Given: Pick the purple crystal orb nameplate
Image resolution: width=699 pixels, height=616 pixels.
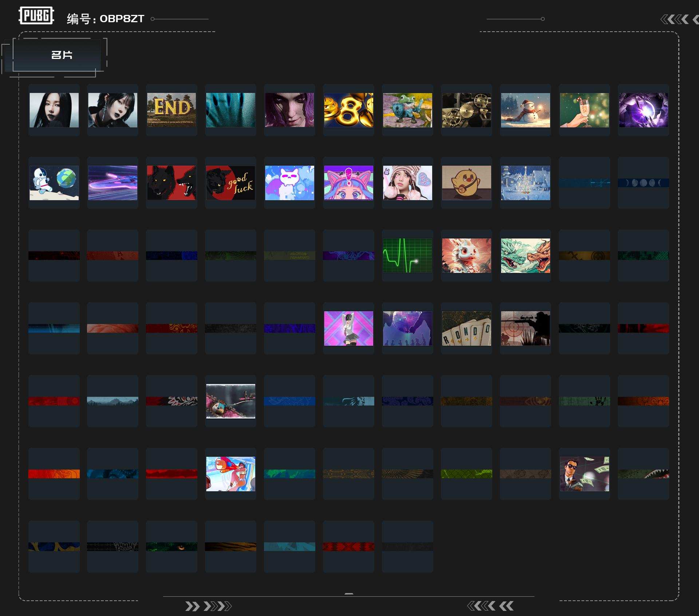Looking at the screenshot, I should click(643, 110).
